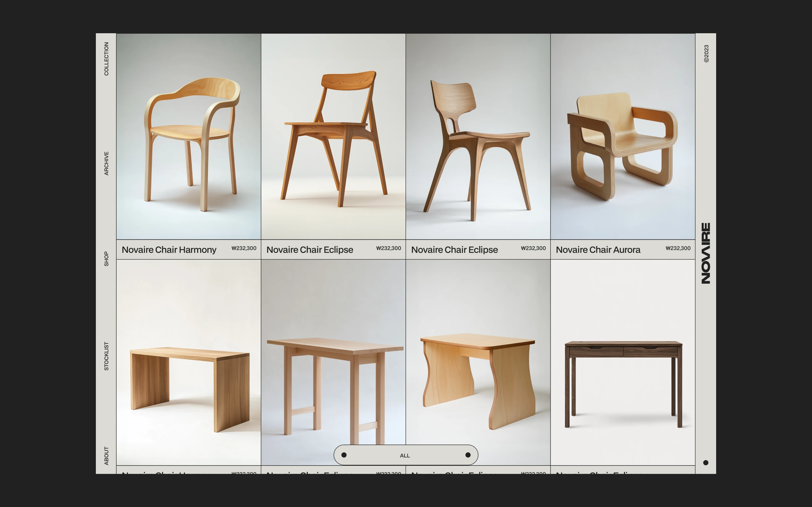Open Novaire Chair Harmony product title
The image size is (812, 507).
[x=169, y=250]
